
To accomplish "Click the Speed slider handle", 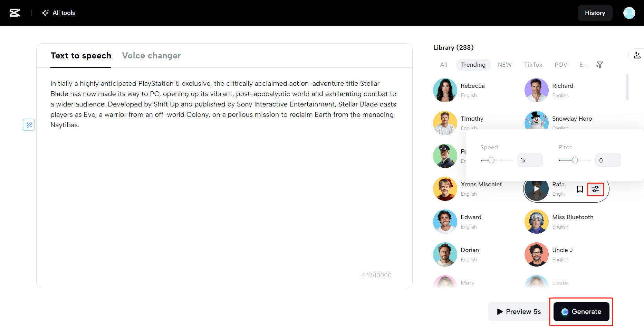I will tap(491, 160).
